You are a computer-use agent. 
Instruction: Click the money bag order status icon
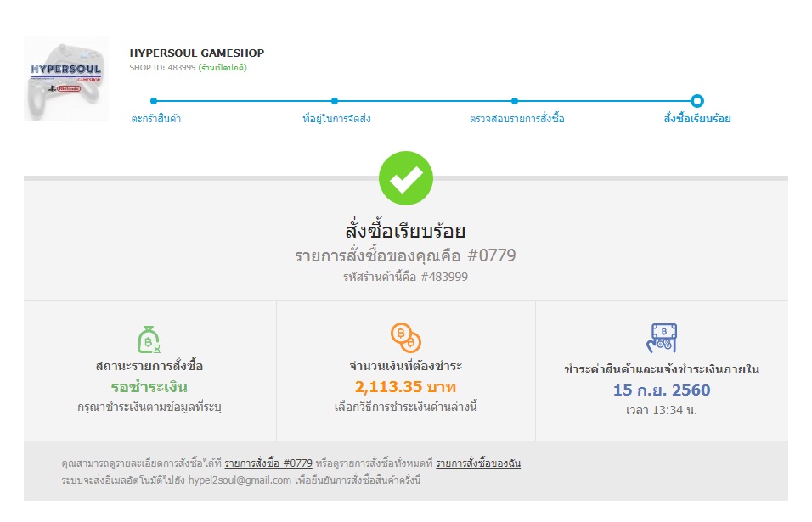(149, 339)
